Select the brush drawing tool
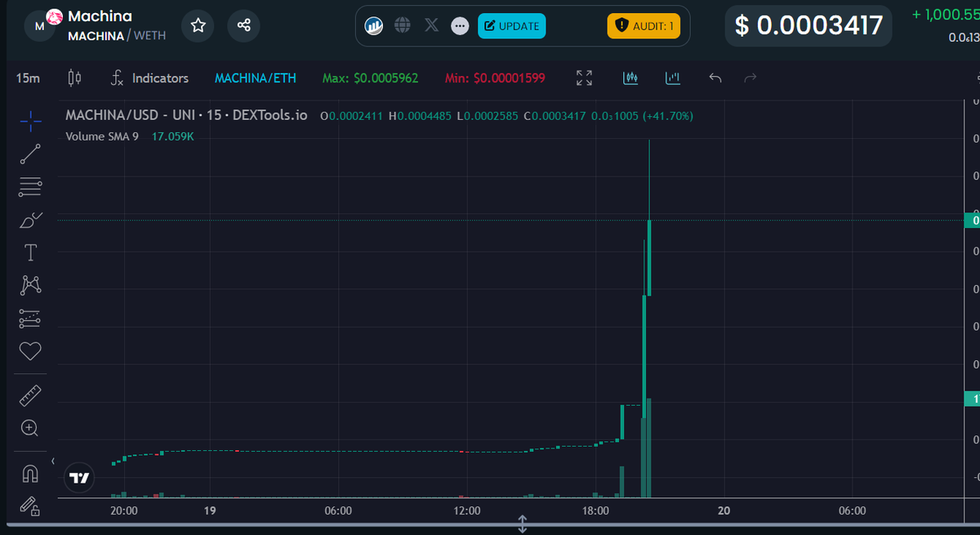Screen dimensions: 980x535 [30, 220]
